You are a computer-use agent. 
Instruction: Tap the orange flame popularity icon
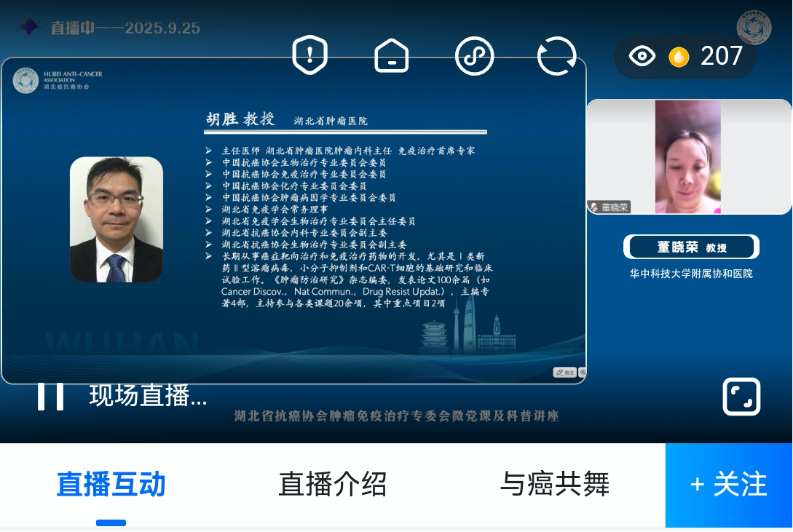(x=679, y=57)
